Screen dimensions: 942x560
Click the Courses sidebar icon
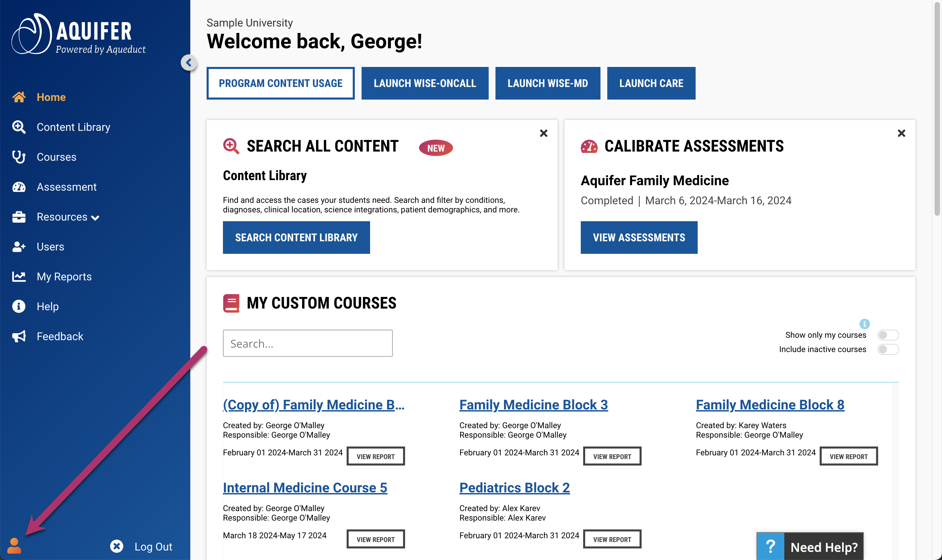[19, 157]
